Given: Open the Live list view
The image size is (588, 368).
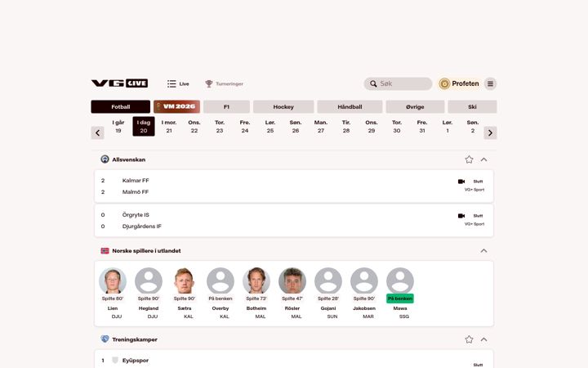Looking at the screenshot, I should coord(178,83).
